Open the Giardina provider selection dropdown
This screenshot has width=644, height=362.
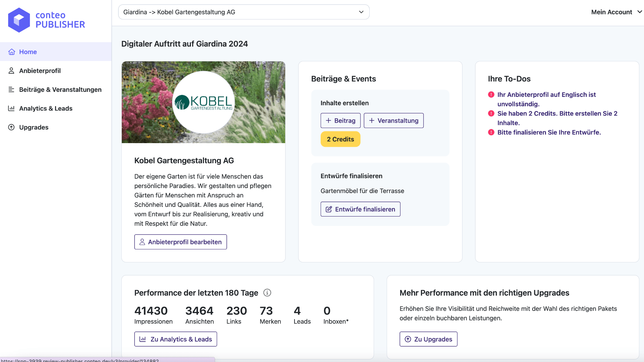coord(244,12)
